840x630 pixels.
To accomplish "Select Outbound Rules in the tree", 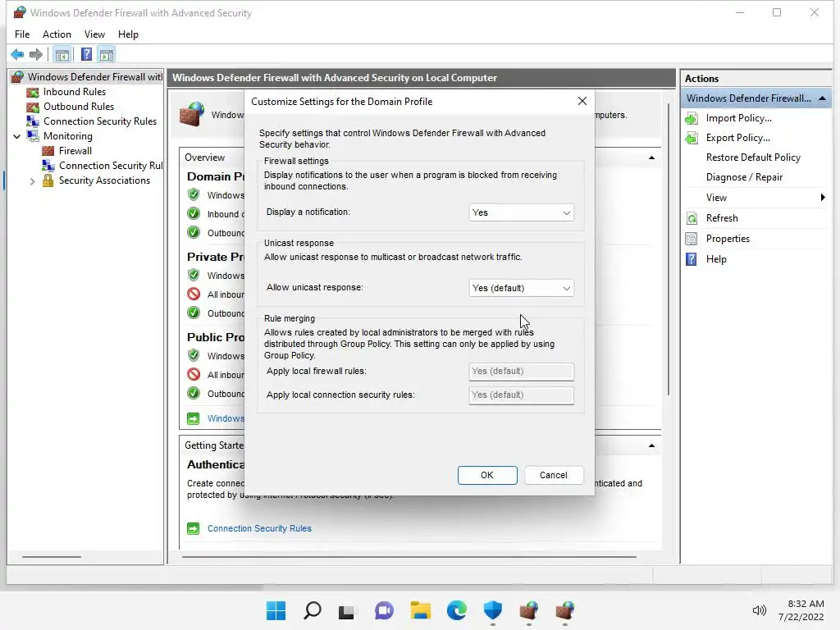I will (79, 107).
